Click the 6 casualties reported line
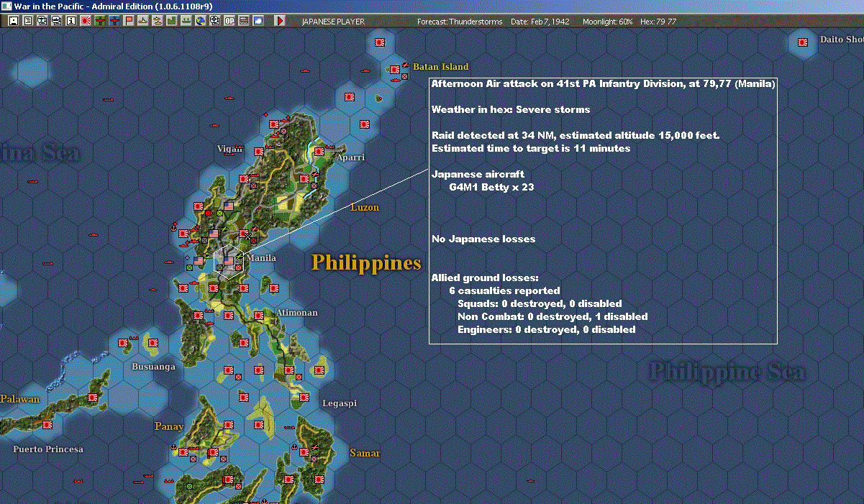864x504 pixels. [504, 291]
